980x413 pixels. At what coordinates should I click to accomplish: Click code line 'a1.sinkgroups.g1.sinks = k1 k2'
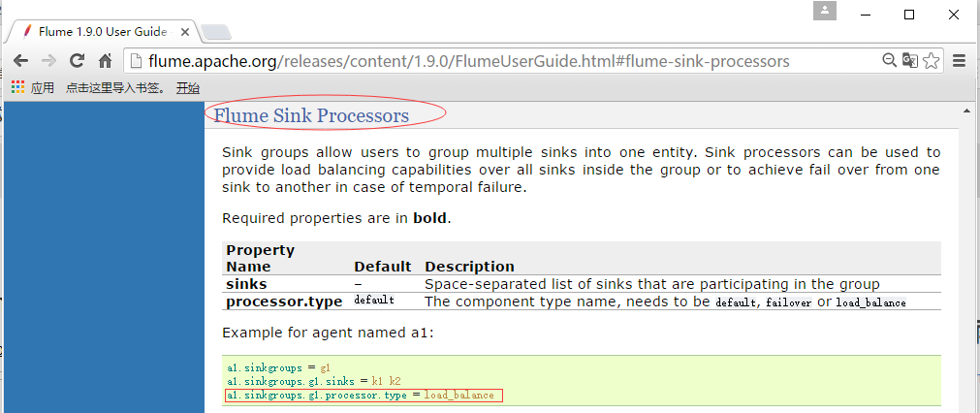coord(314,381)
